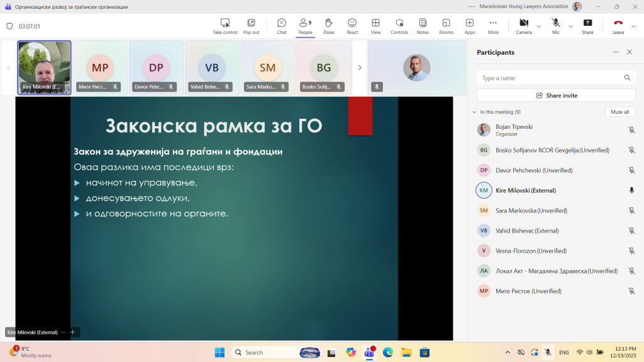Open the meeting Notes

(423, 24)
